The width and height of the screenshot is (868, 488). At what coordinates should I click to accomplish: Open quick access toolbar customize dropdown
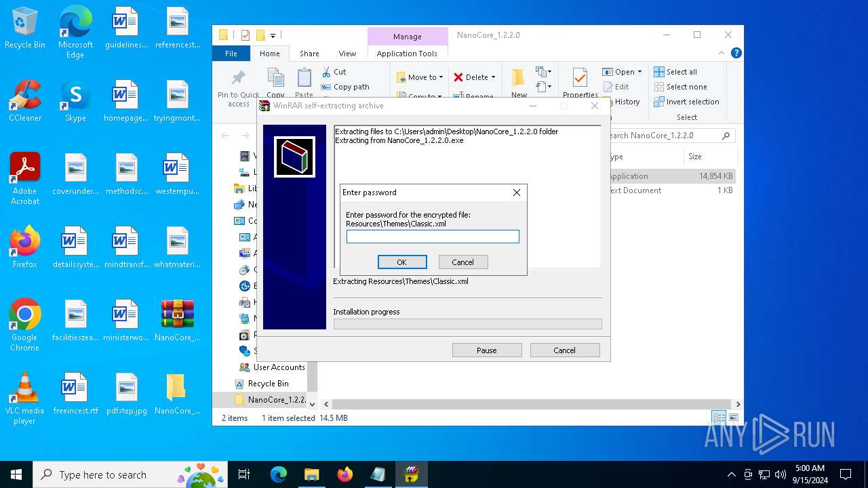click(273, 35)
